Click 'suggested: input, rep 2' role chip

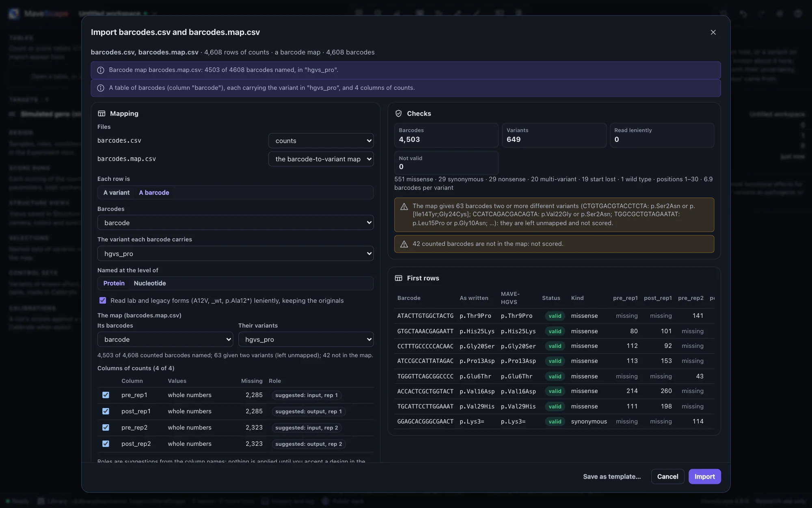pos(307,428)
